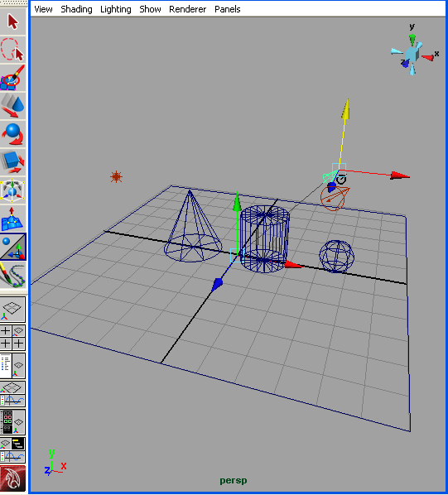Screen dimensions: 448x495
Task: Choose the Paint Selection tool
Action: [x=12, y=78]
